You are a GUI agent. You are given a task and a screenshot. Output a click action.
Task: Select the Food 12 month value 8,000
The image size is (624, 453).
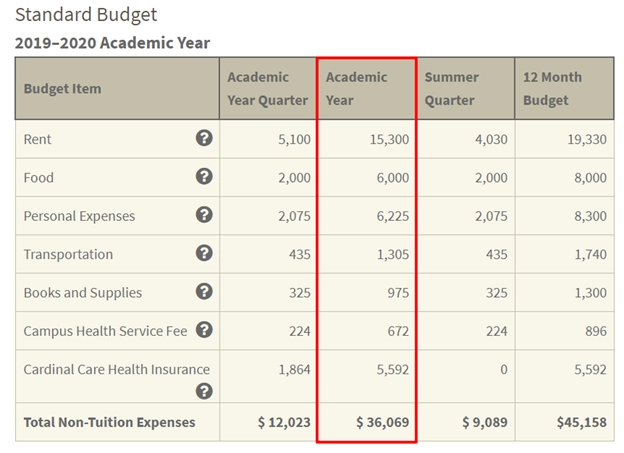(589, 177)
